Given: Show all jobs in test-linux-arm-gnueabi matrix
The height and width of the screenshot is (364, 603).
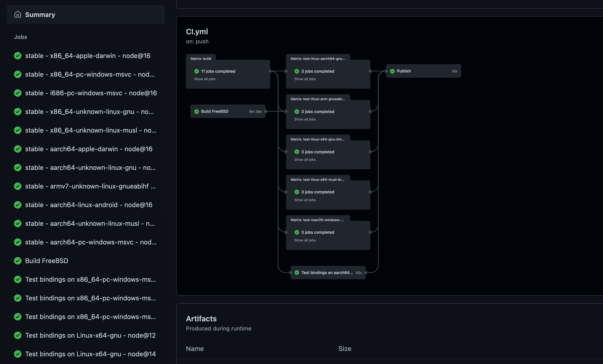Looking at the screenshot, I should (x=305, y=120).
